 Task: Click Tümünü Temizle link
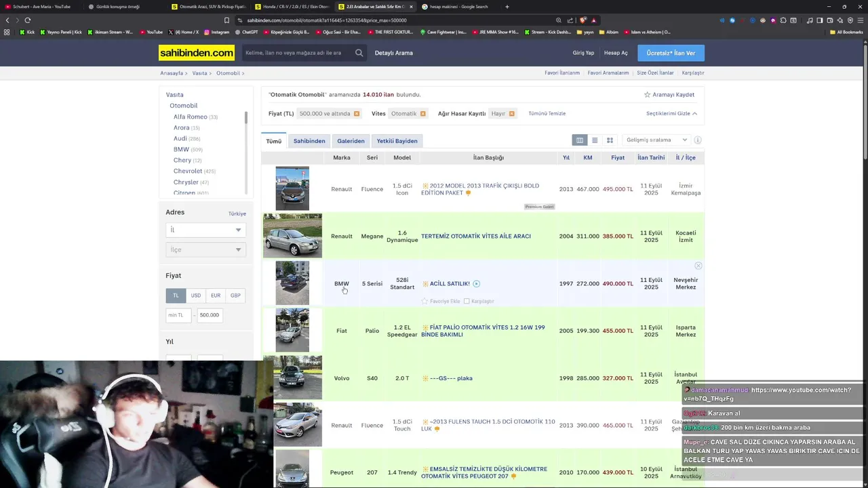[547, 114]
